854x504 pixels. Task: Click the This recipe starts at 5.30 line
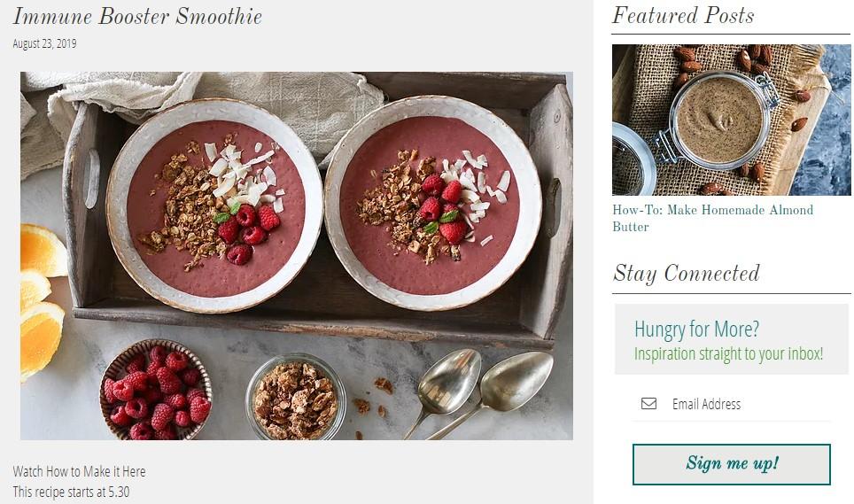click(71, 492)
